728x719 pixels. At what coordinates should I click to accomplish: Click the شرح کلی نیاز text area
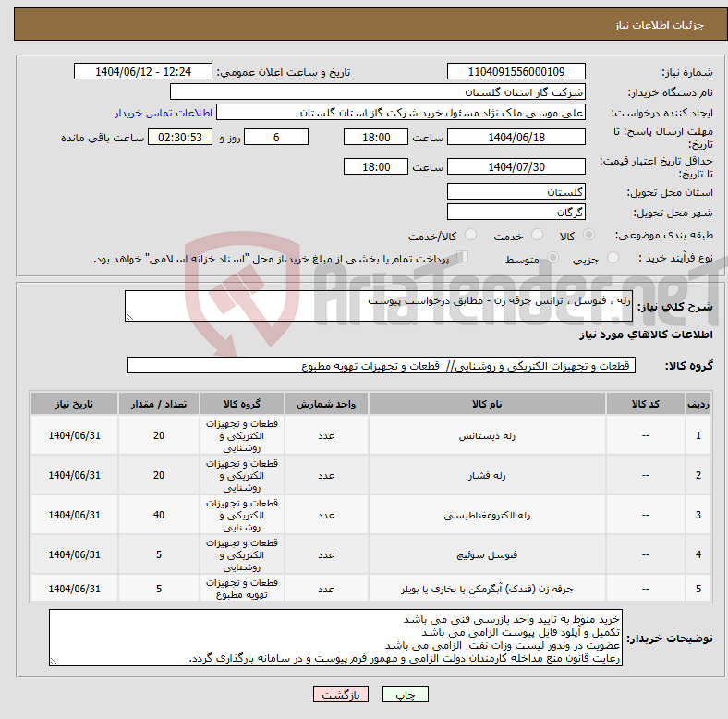click(x=379, y=306)
